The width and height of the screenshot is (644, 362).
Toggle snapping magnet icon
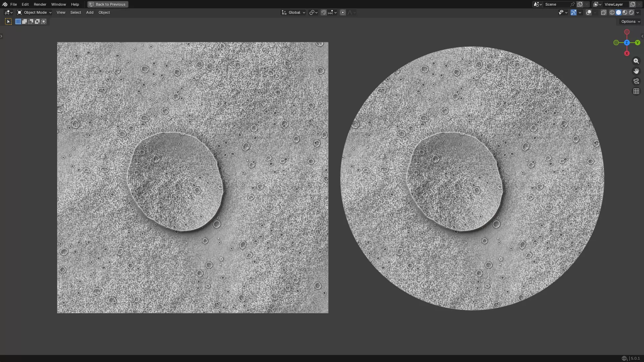323,12
